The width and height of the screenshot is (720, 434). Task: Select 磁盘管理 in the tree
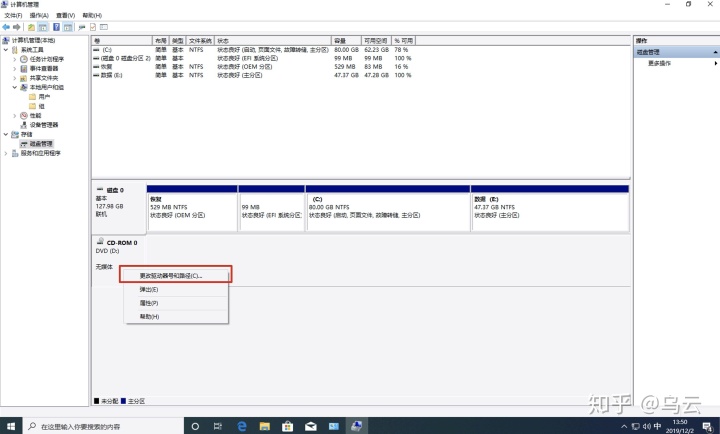click(37, 144)
